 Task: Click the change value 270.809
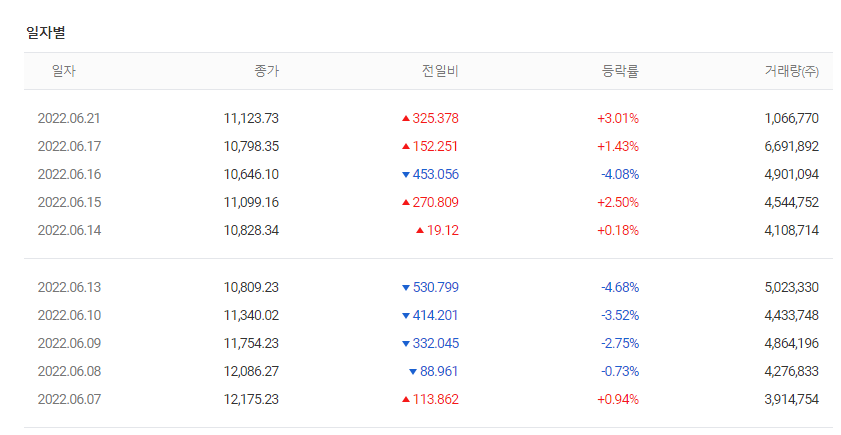click(436, 202)
